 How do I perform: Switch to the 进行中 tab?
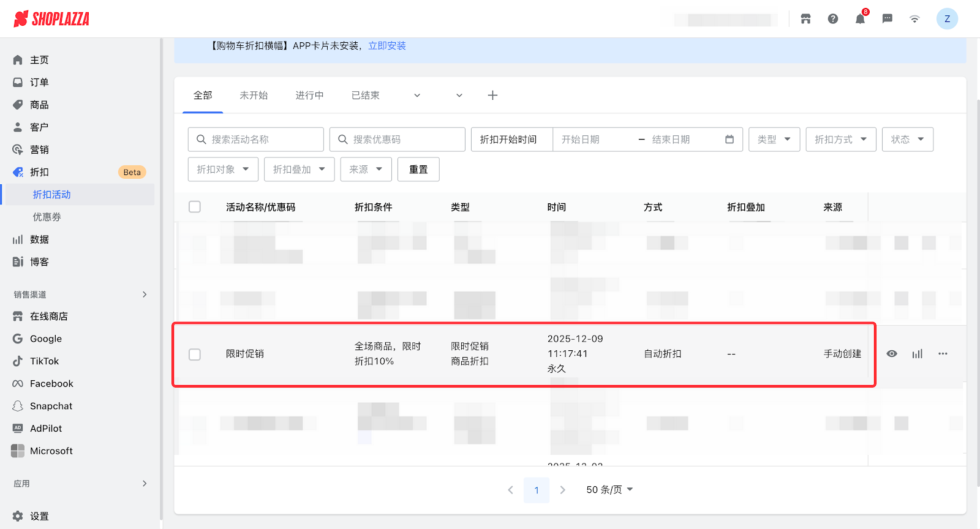click(309, 96)
